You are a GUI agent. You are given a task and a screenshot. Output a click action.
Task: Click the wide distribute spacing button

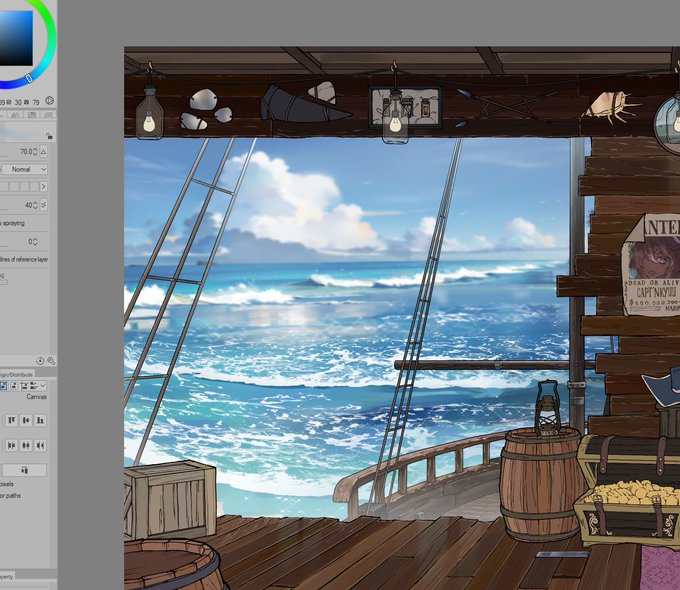[25, 470]
